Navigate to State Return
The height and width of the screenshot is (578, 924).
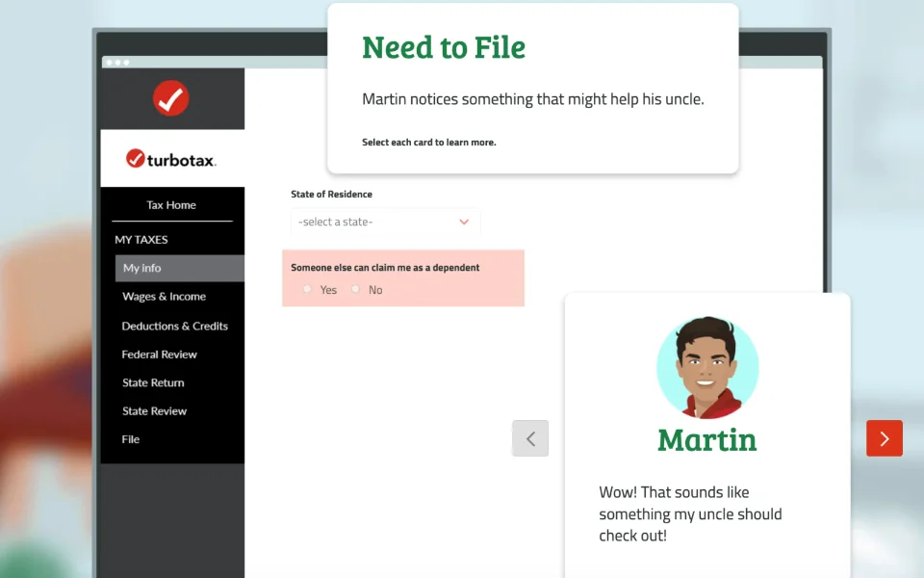coord(153,382)
